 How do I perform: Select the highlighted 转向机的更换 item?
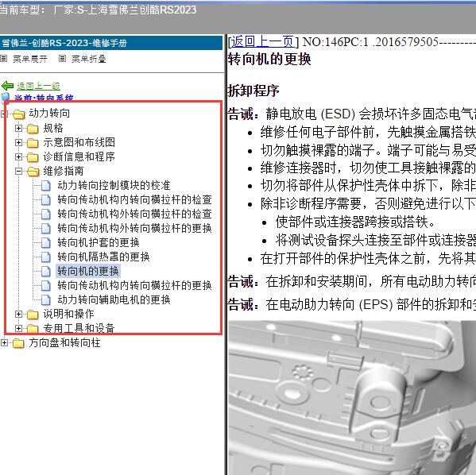(x=88, y=271)
